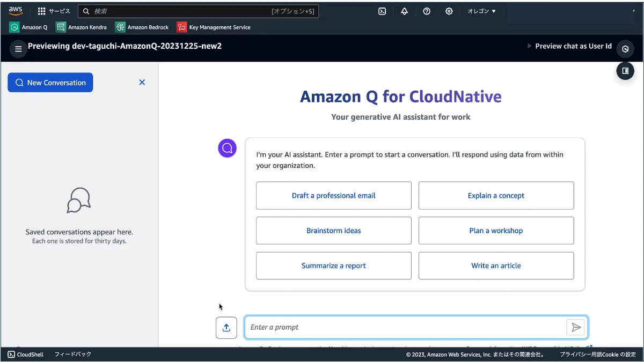Launch CloudShell from top bar icon
Screen dimensions: 644x362
(382, 11)
